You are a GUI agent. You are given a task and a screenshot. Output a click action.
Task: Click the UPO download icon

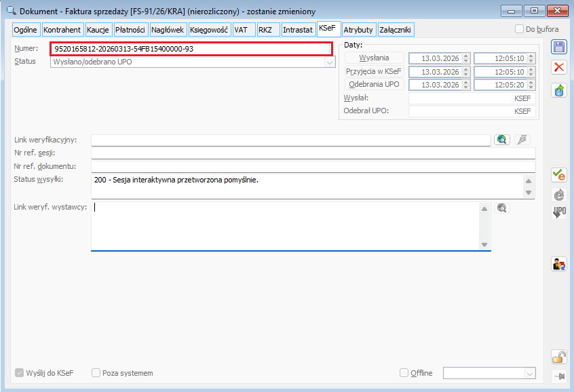(559, 212)
